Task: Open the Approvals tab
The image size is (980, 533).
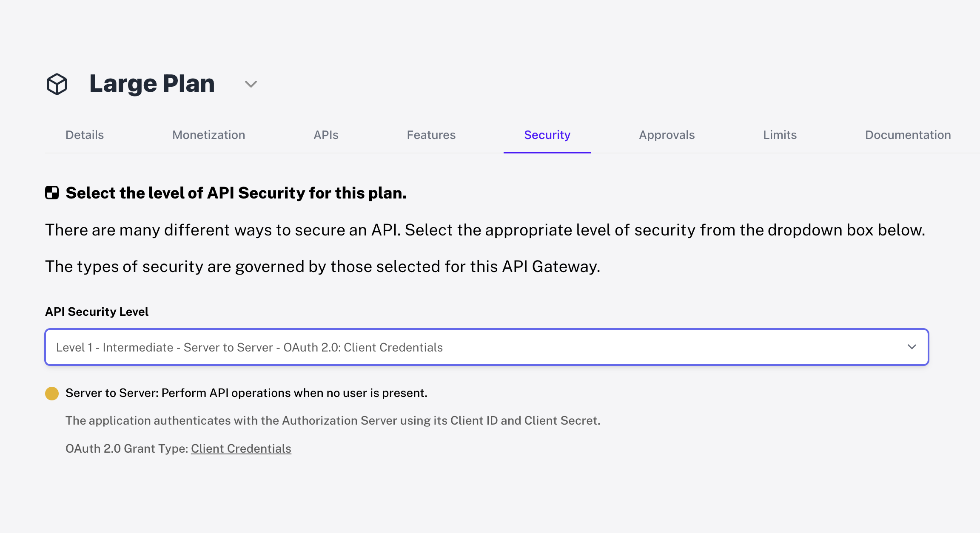Action: click(667, 135)
